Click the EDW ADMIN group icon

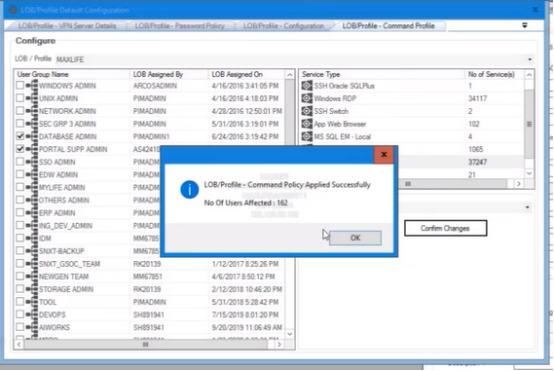(32, 175)
